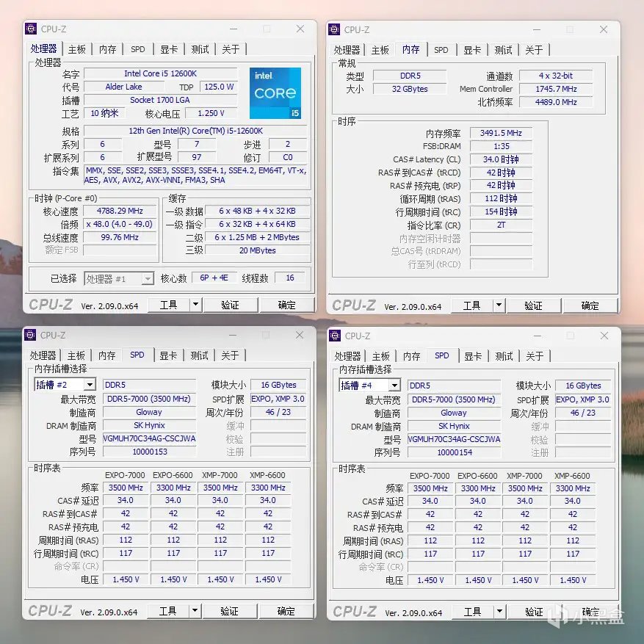
Task: Click the '1:35' FSB:DRAM ratio value
Action: pyautogui.click(x=501, y=146)
